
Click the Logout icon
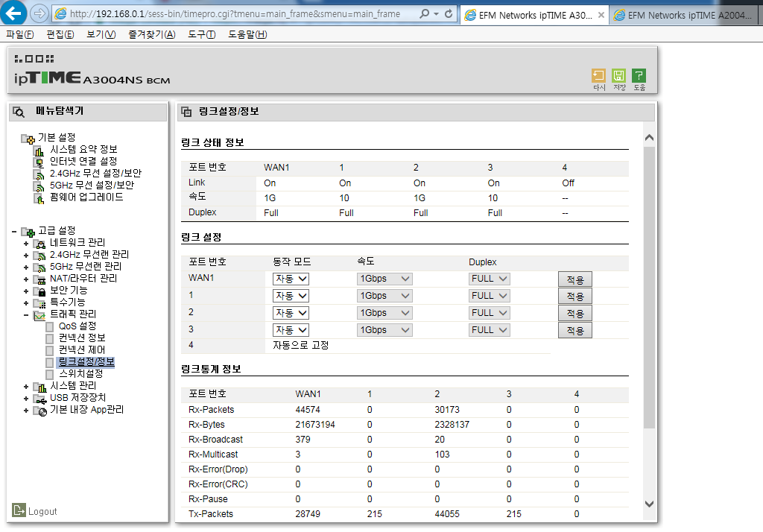(19, 510)
